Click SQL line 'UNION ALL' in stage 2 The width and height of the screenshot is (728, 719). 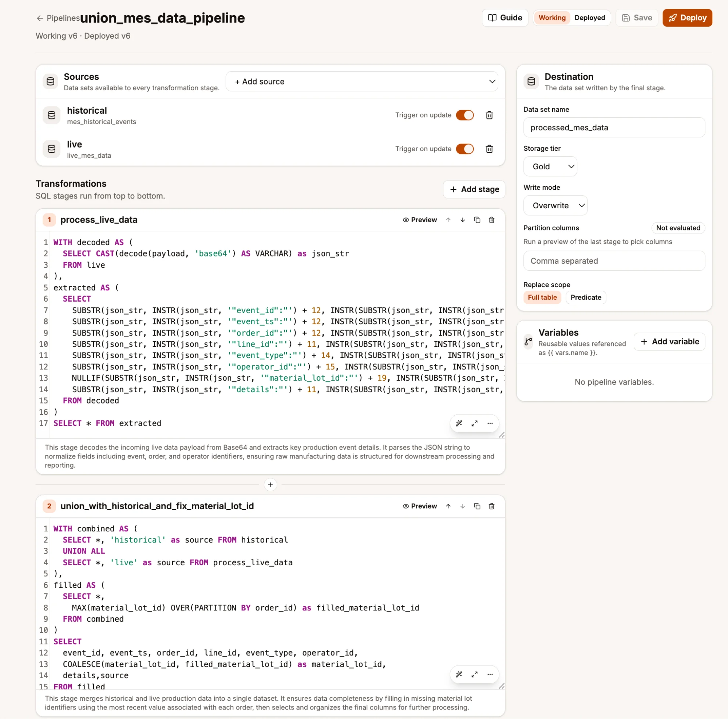(84, 551)
